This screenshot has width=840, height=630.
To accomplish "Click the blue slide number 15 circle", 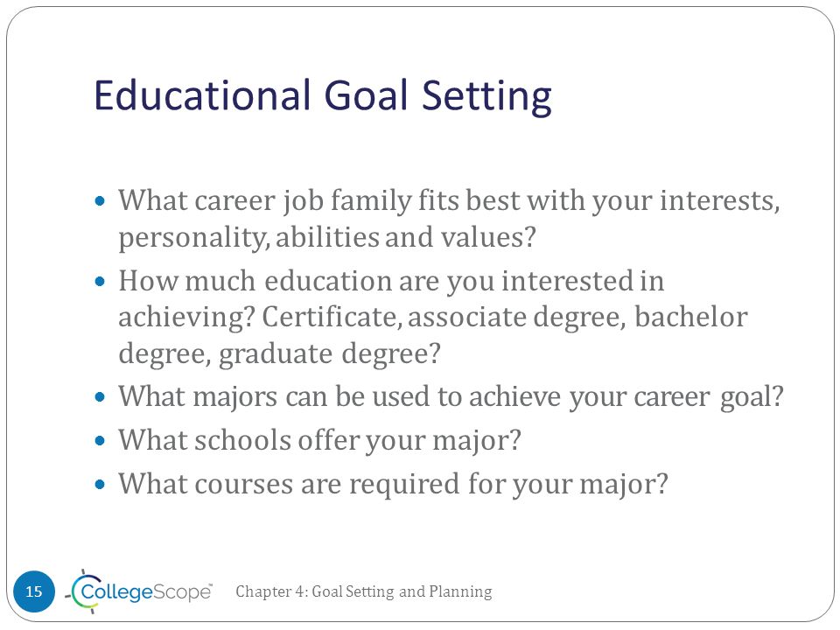I will tap(34, 591).
